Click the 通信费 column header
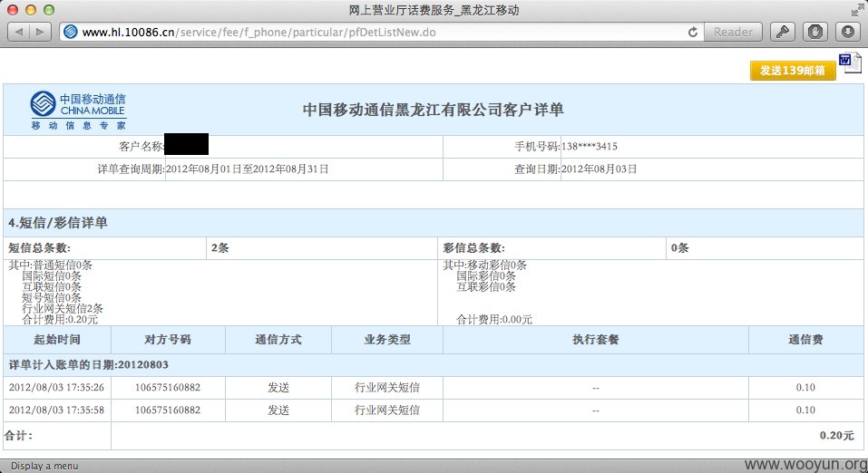 (x=805, y=340)
